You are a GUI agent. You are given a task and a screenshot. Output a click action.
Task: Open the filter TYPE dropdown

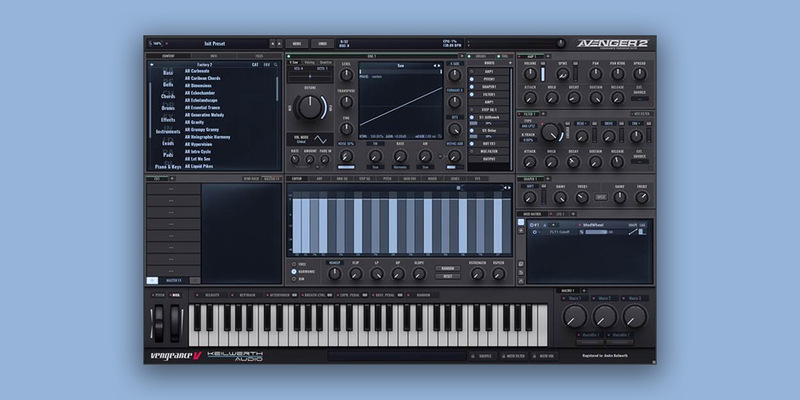(528, 126)
